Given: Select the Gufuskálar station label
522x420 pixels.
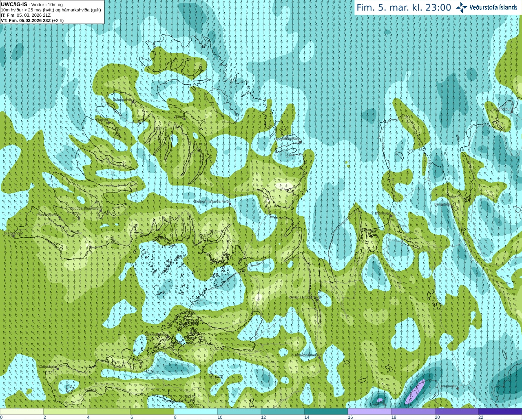Looking at the screenshot, I should [47, 366].
